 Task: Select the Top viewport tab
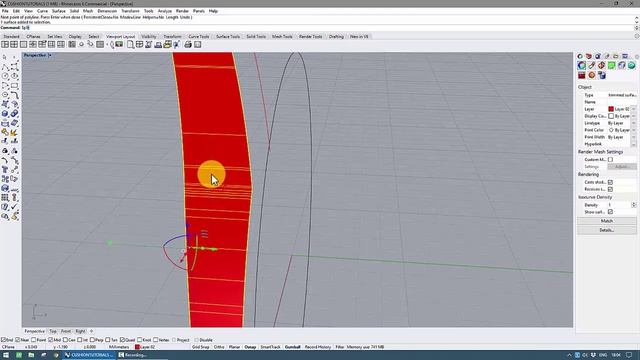53,331
